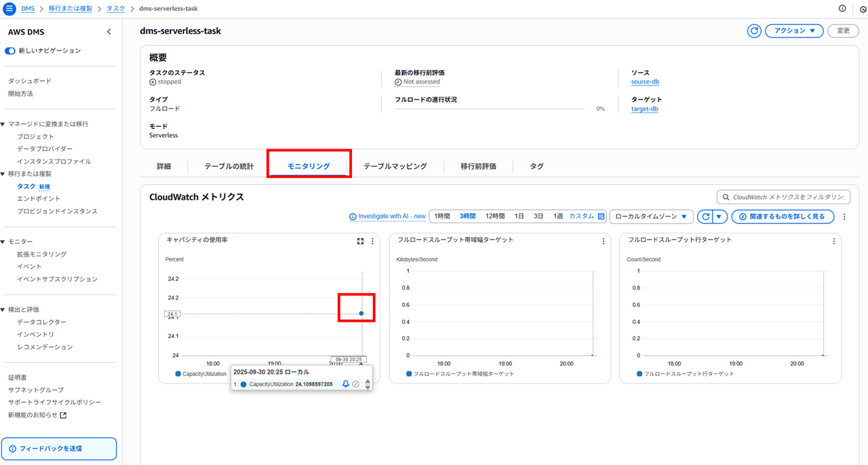Switch to the テーブルの統計 tab
This screenshot has height=465, width=868.
coord(229,166)
